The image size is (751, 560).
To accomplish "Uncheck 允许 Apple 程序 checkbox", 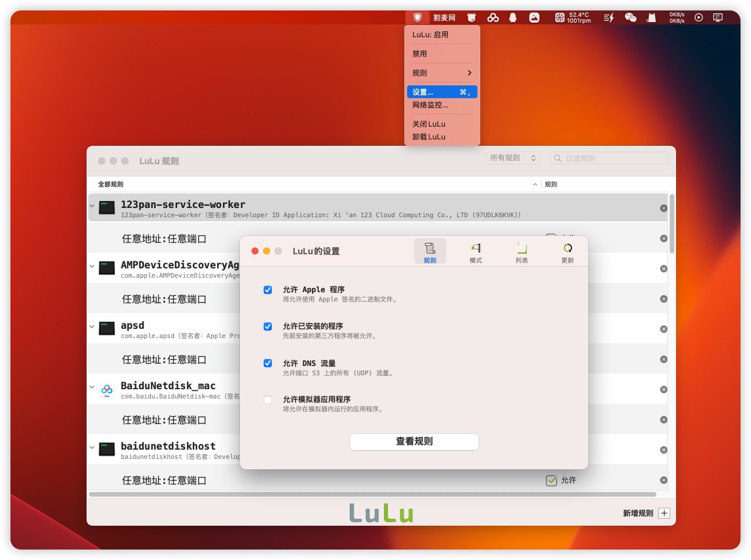I will (268, 290).
